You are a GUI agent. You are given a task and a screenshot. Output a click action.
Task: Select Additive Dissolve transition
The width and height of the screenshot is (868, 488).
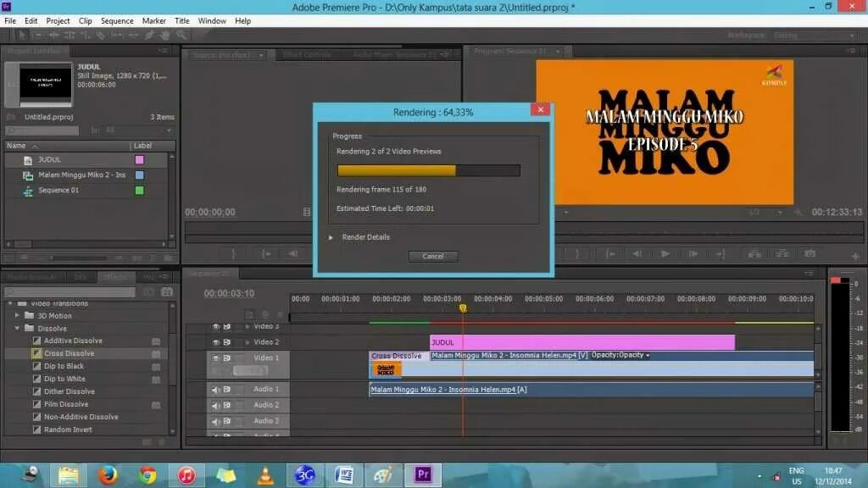(x=73, y=341)
